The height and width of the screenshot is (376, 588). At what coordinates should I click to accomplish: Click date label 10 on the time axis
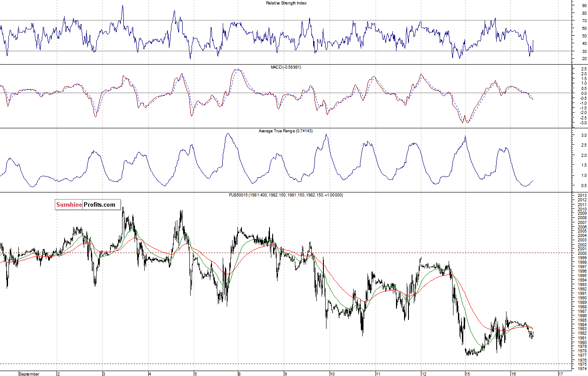(331, 374)
